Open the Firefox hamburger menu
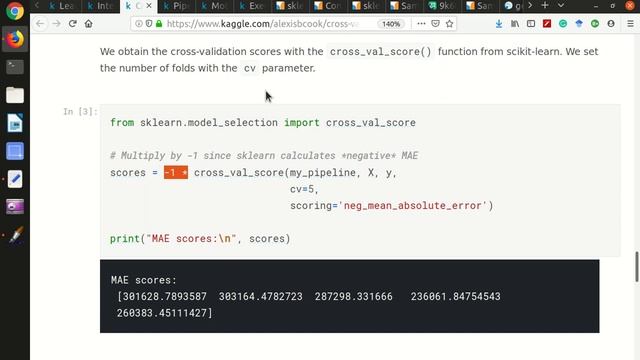 (x=630, y=24)
